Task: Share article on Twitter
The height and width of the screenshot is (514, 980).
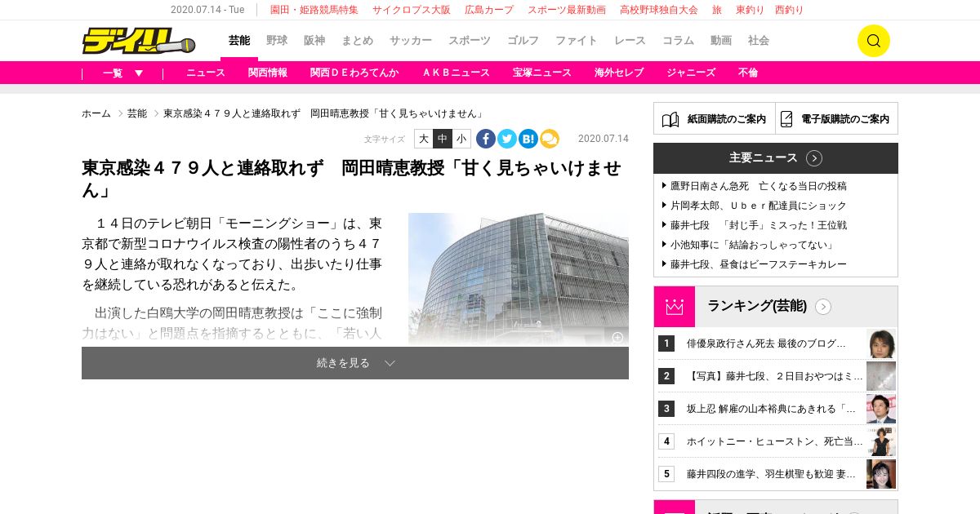Action: point(507,139)
